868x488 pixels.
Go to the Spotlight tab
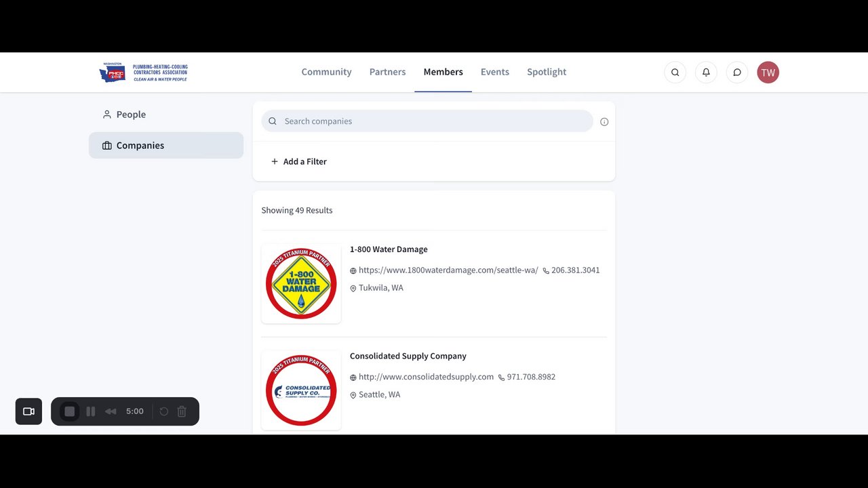coord(547,72)
